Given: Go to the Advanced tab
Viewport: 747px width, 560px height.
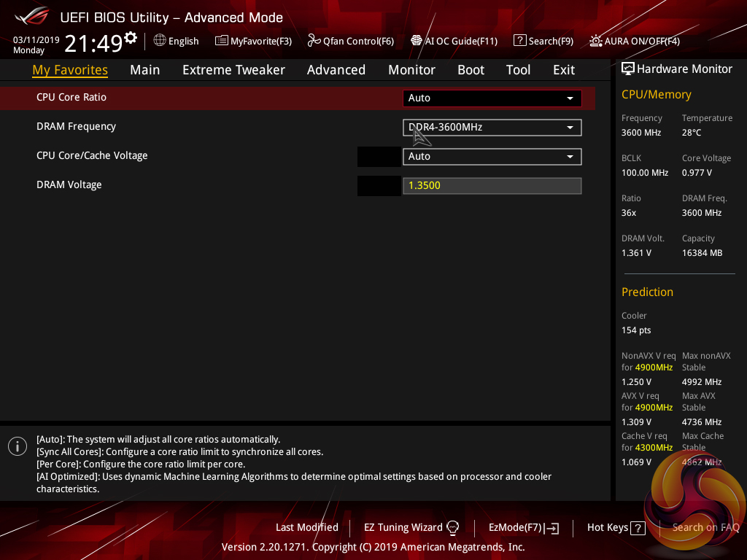Looking at the screenshot, I should coord(336,70).
